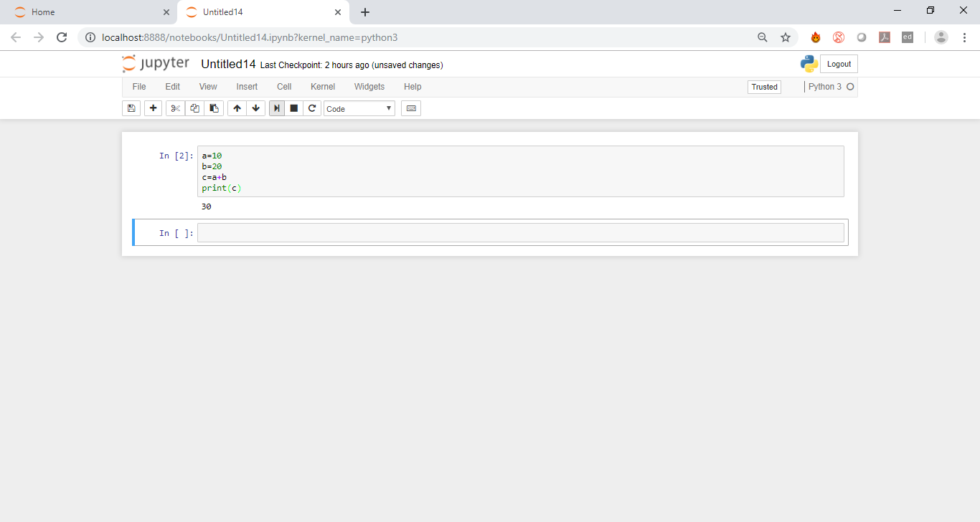Click the Last Checkpoint status text

(x=352, y=65)
